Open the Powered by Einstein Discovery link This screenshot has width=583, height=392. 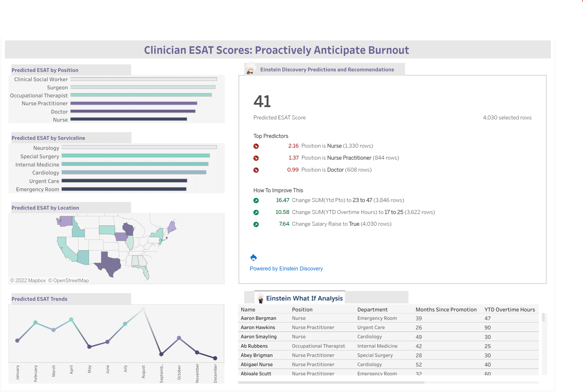click(x=286, y=269)
